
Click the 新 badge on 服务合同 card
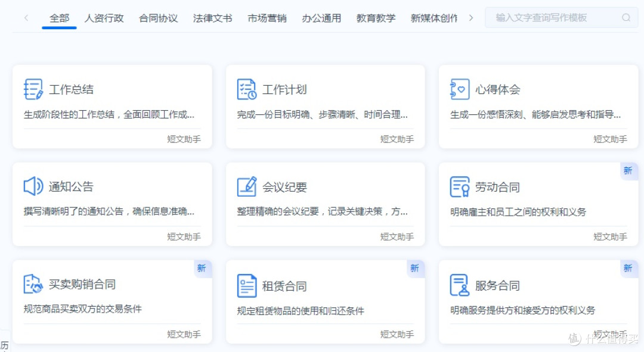click(628, 268)
